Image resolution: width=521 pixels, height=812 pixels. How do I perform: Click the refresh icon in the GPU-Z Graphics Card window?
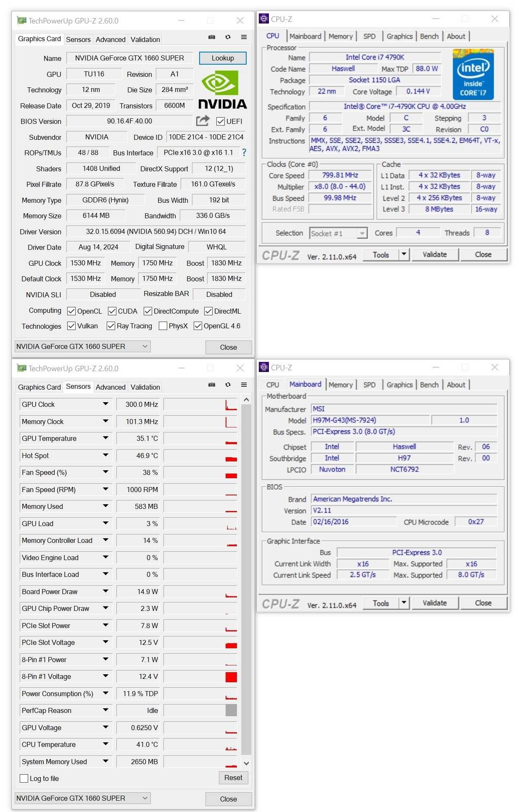coord(228,37)
